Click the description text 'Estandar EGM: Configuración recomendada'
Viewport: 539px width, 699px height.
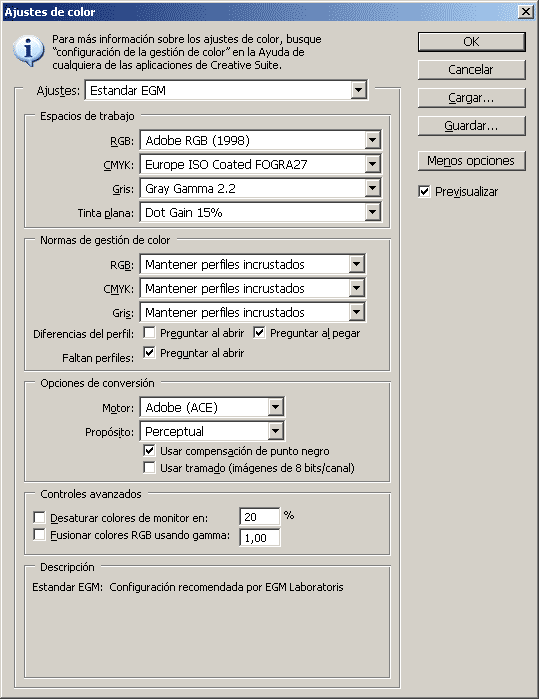(188, 587)
